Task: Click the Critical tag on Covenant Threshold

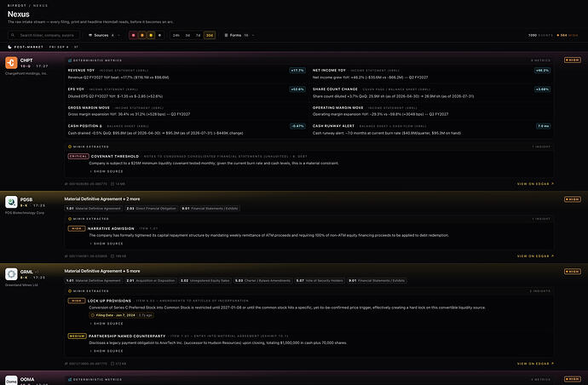Action: tap(78, 157)
